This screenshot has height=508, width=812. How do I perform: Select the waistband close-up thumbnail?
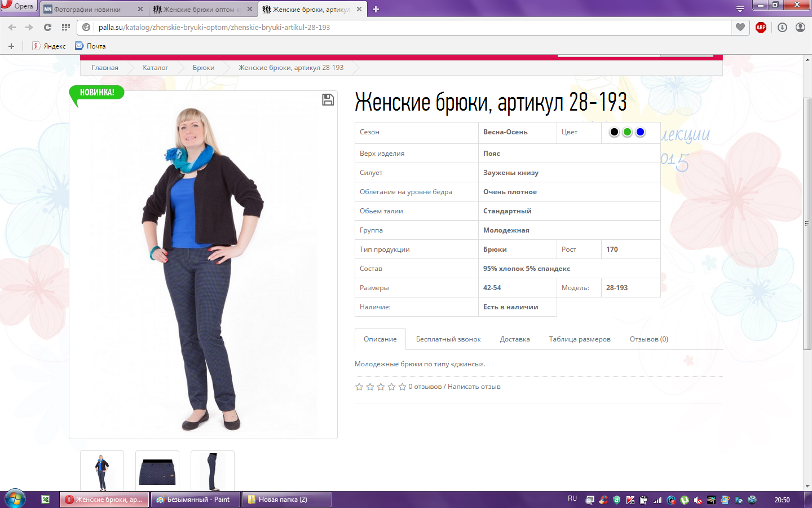(x=157, y=471)
